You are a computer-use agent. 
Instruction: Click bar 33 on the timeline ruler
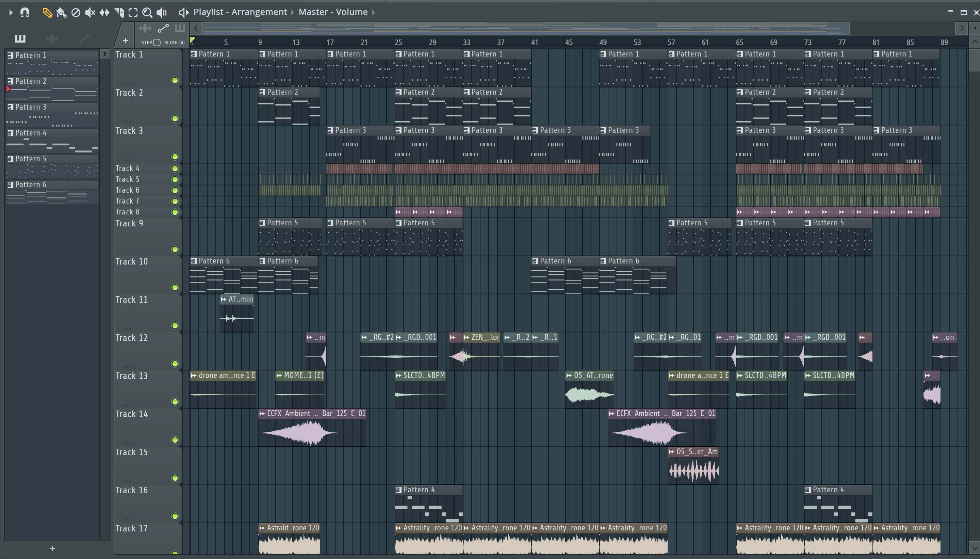[x=467, y=42]
